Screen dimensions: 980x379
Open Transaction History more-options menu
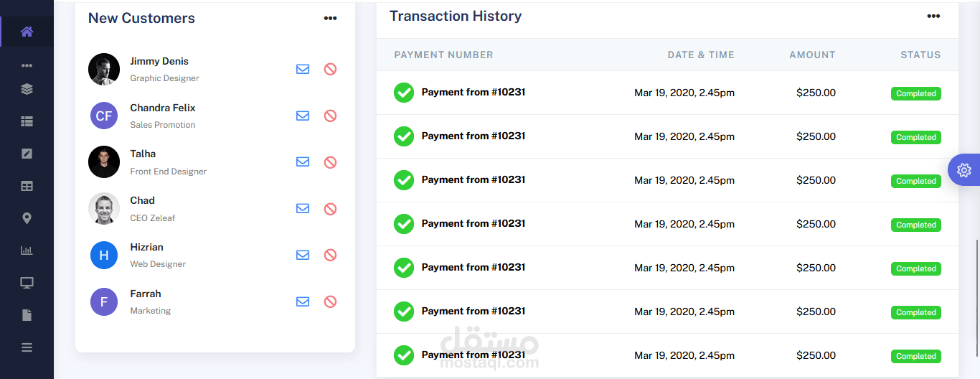(x=933, y=17)
